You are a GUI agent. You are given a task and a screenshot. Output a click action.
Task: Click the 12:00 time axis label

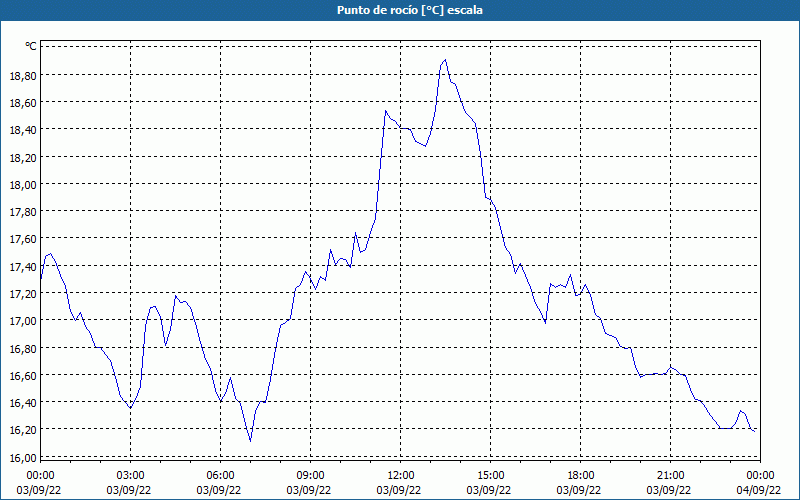pos(401,476)
